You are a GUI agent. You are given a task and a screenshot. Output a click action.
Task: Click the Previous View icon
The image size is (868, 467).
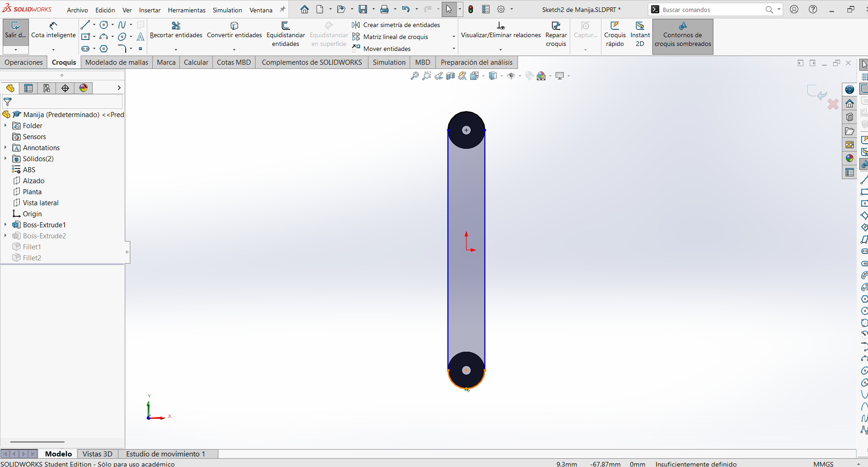pos(439,76)
